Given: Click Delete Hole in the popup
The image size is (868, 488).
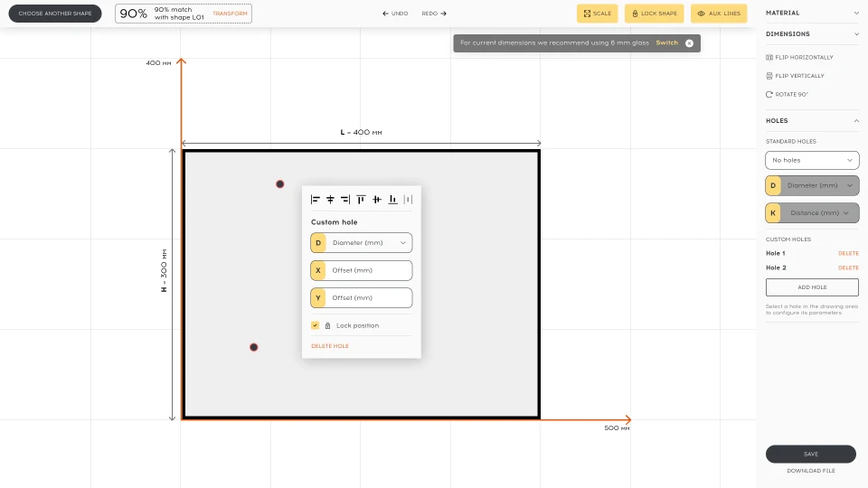Looking at the screenshot, I should [x=330, y=346].
